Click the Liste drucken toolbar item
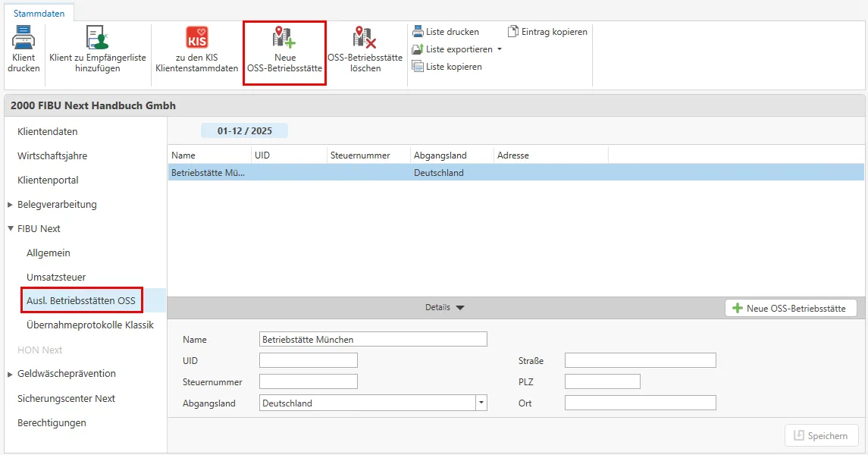The image size is (868, 455). tap(446, 32)
